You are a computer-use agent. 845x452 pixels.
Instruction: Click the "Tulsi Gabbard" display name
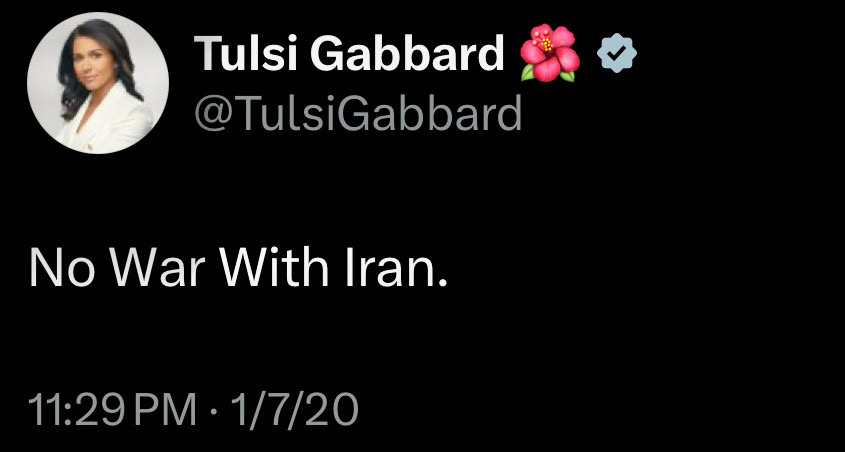tap(349, 53)
